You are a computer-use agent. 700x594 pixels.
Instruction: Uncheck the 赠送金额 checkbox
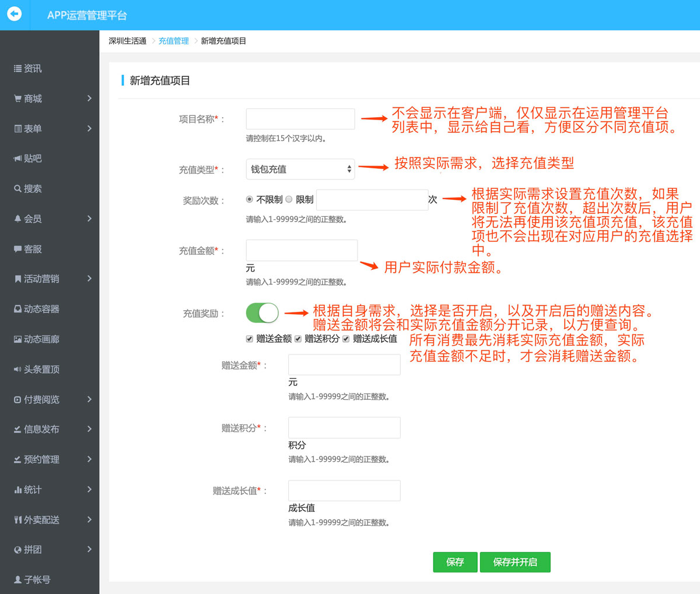pyautogui.click(x=250, y=339)
